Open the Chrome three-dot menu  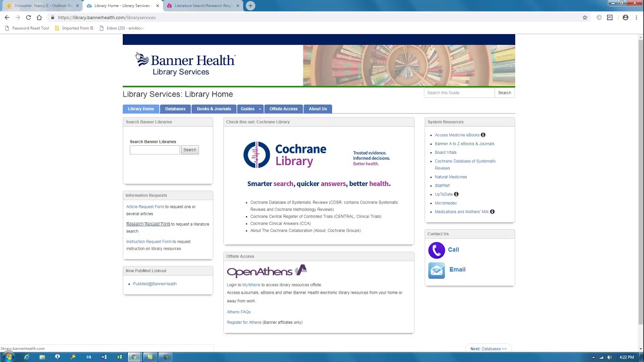(636, 17)
